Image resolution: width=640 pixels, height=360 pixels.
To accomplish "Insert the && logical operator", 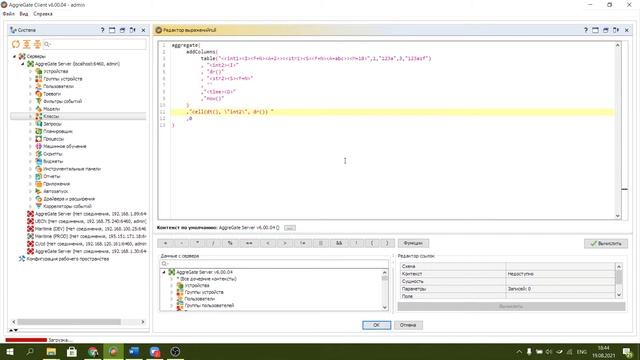I will pos(339,243).
